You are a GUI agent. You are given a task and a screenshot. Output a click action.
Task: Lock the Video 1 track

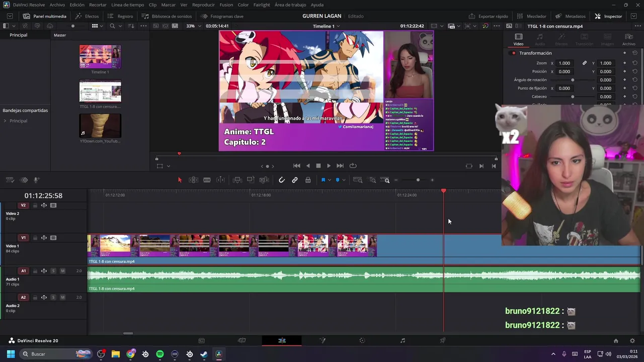coord(35,238)
